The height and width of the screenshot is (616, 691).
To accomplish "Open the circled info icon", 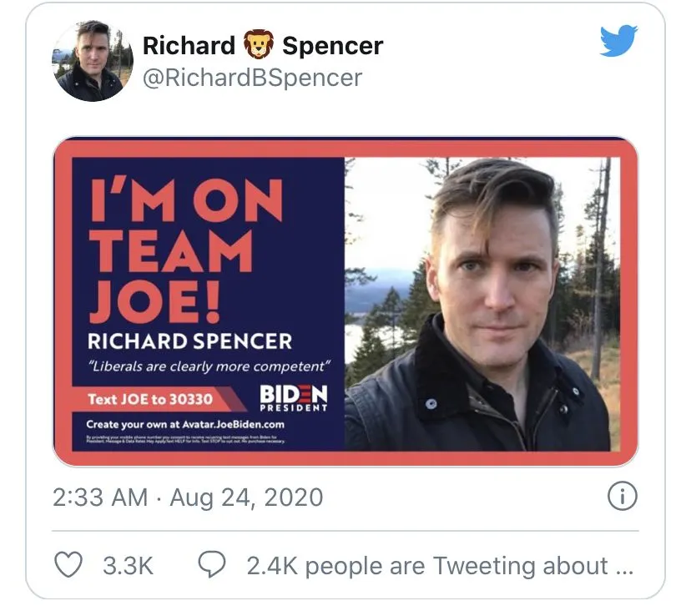I will [x=622, y=497].
